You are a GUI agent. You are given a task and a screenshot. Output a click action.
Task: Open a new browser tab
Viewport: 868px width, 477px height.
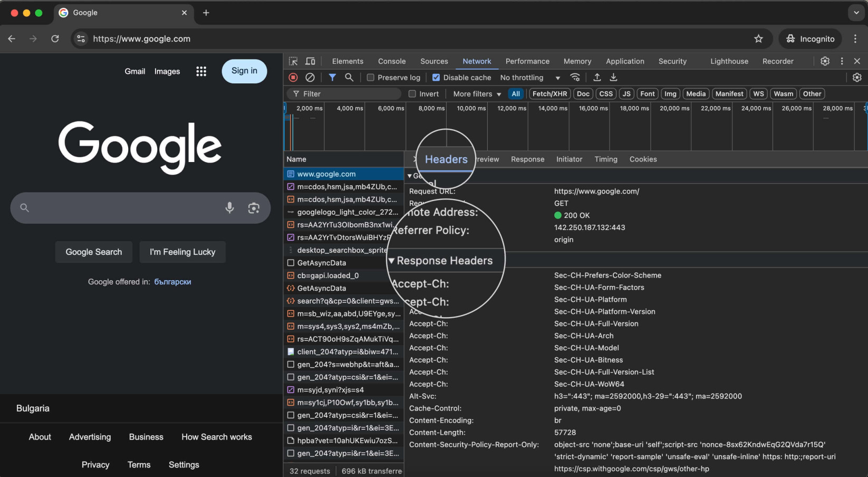click(206, 13)
